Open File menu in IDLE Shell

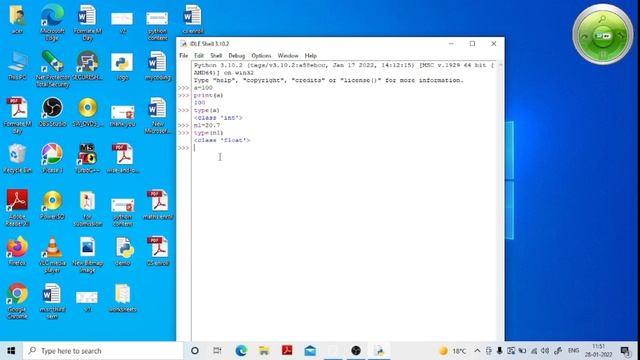point(184,56)
